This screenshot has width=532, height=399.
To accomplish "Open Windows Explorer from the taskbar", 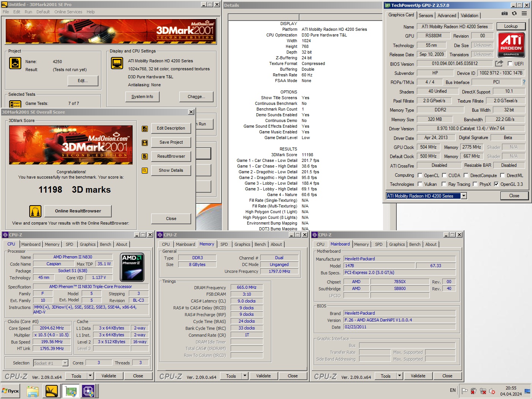I will (33, 391).
